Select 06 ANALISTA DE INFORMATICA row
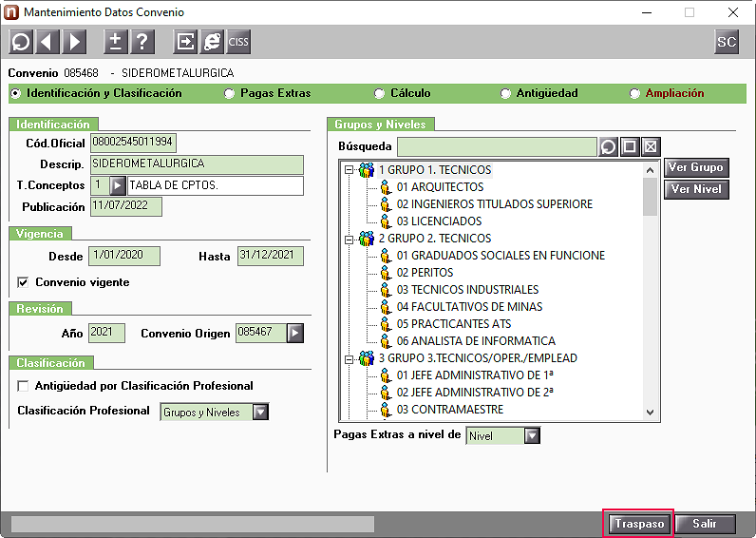The image size is (756, 538). (476, 341)
